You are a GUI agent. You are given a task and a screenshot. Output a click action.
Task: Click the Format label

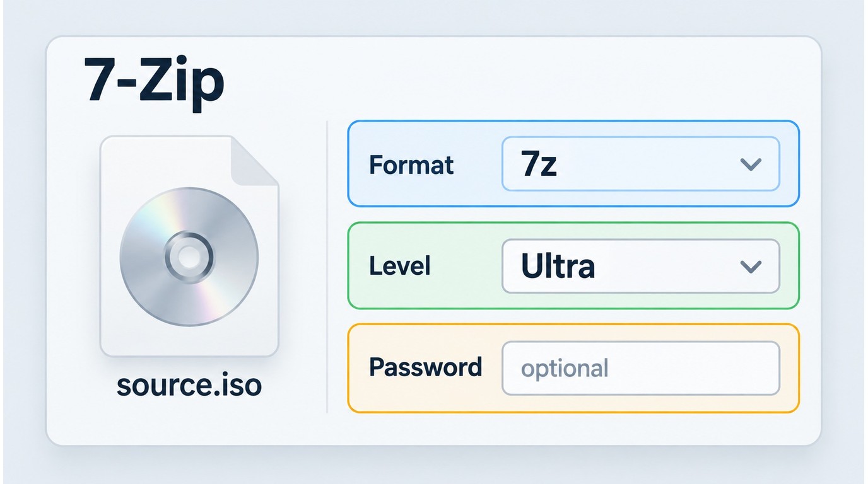point(411,165)
